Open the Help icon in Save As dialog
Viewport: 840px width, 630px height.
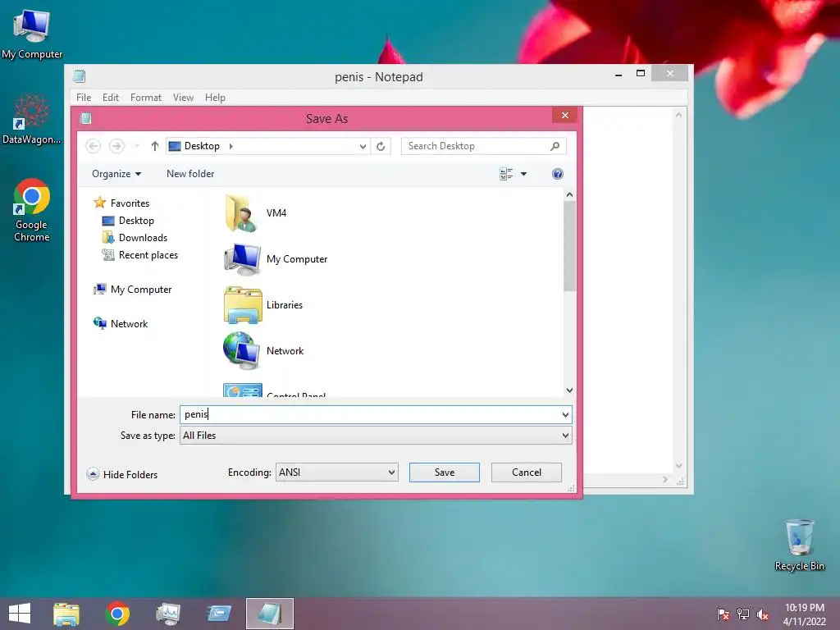pyautogui.click(x=557, y=174)
